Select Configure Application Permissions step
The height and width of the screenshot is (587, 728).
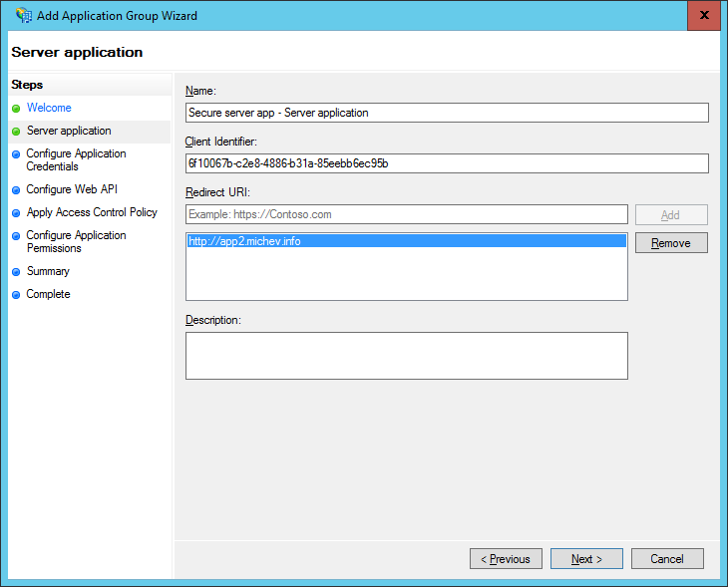tap(76, 241)
